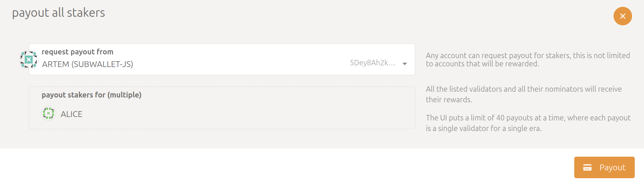Open the request payout from selector field

click(x=239, y=60)
